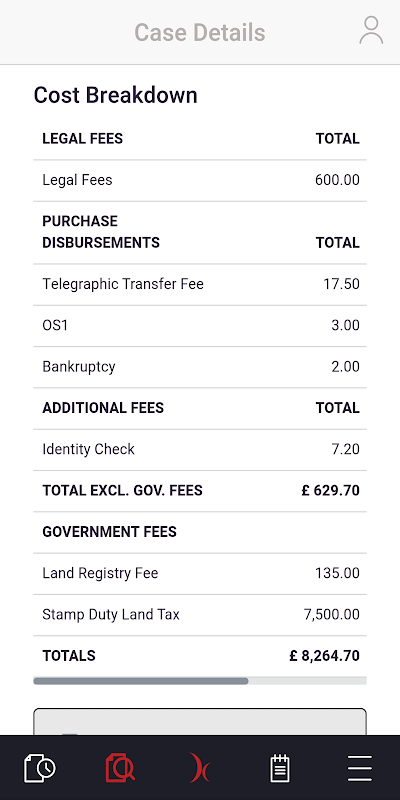Click the OS1 disbursement row
The height and width of the screenshot is (800, 400).
click(x=200, y=326)
